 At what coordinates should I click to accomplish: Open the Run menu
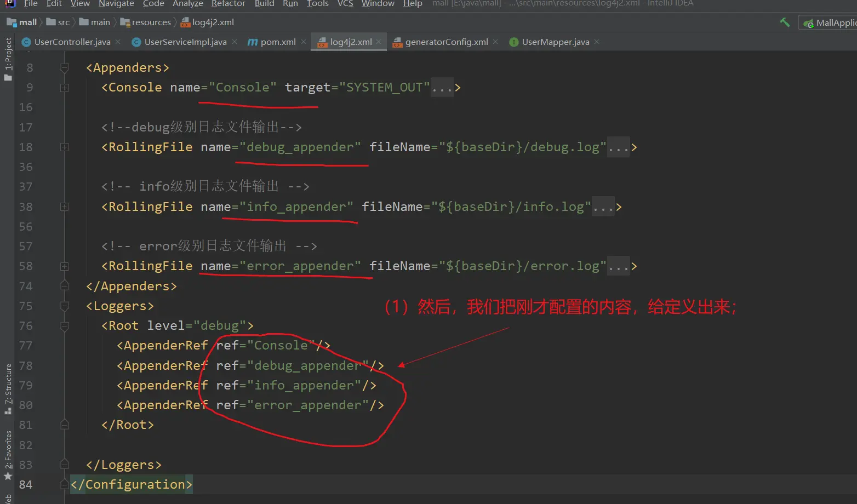tap(290, 3)
